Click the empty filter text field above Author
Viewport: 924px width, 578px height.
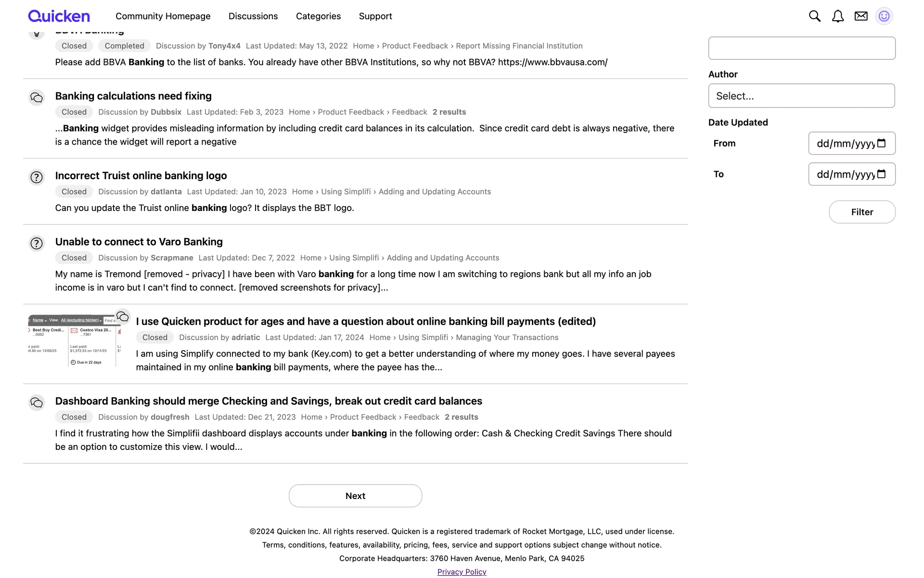(x=801, y=48)
